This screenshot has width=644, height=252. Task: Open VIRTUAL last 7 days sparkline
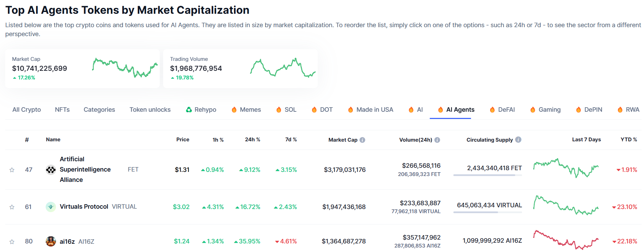coord(566,205)
